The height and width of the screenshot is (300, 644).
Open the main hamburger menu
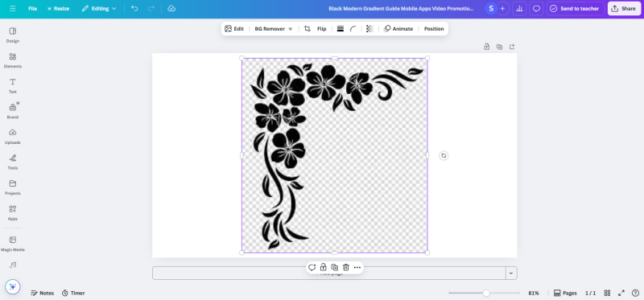pos(13,9)
